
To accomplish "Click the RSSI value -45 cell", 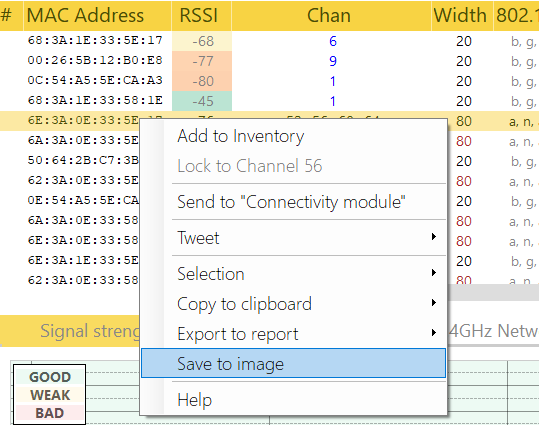I will tap(202, 101).
